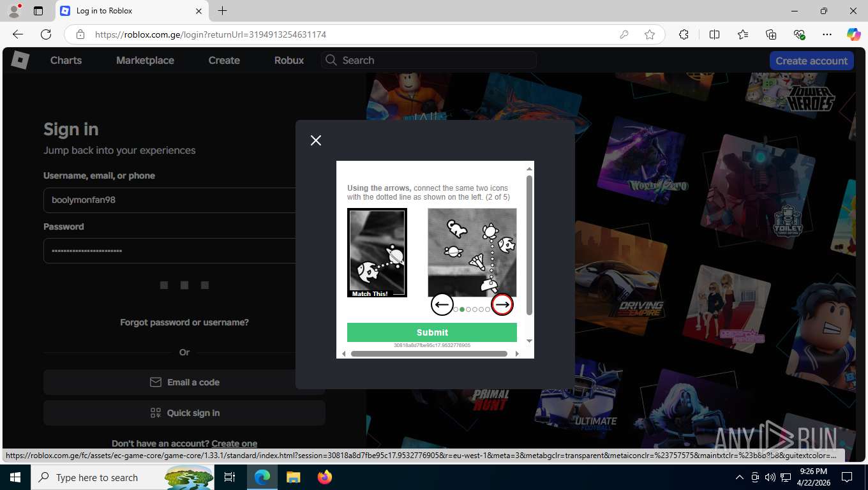Open Forgot password or username link

(184, 322)
